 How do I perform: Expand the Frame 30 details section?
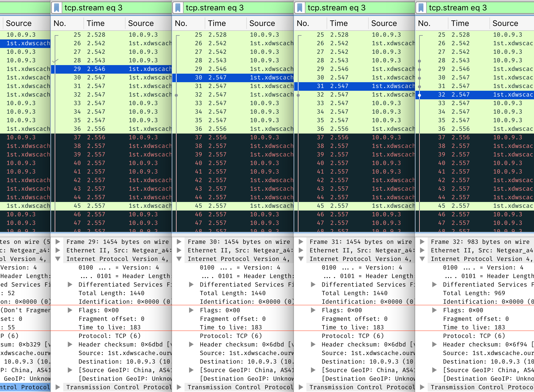pos(179,242)
